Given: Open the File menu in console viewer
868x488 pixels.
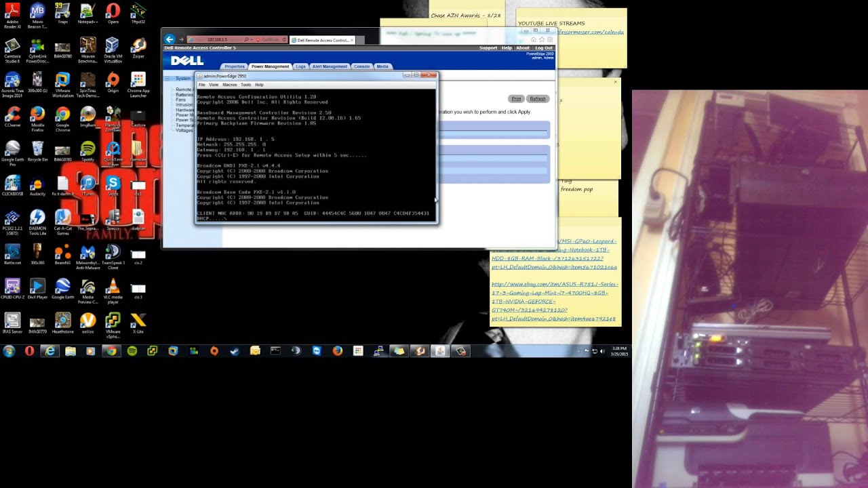Looking at the screenshot, I should 201,85.
